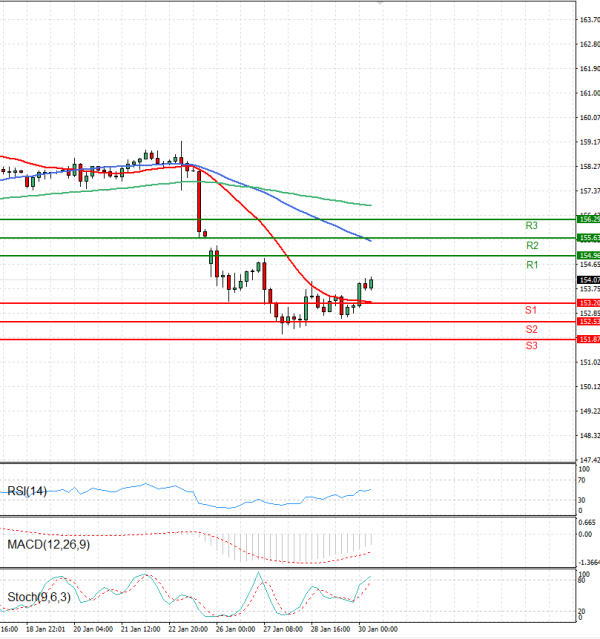Click the red 153.20 price tag

pyautogui.click(x=588, y=303)
